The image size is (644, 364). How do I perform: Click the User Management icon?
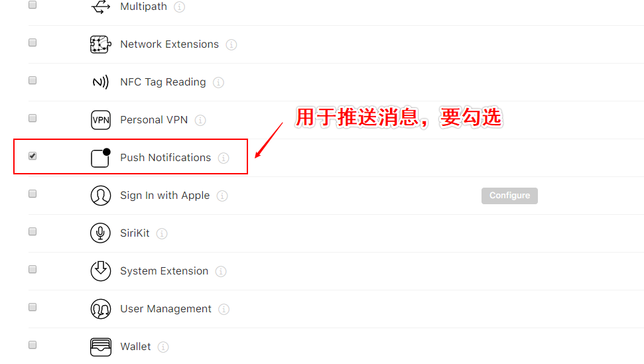click(x=101, y=308)
